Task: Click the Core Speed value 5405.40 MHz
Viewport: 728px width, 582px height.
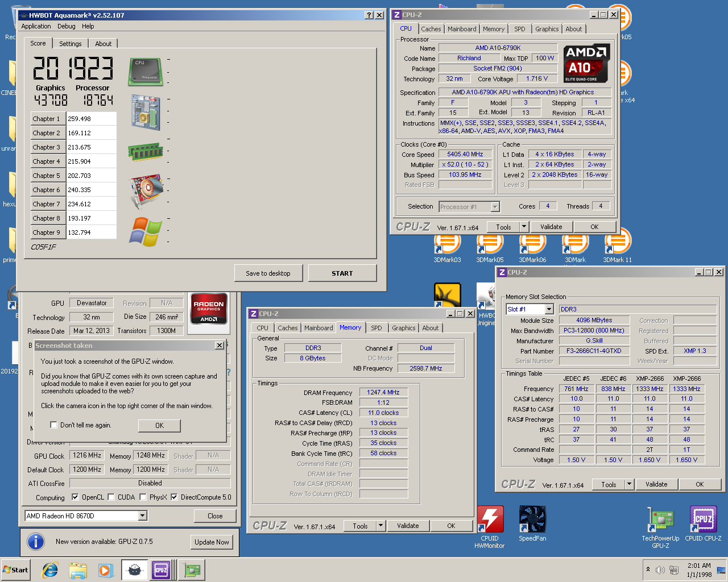Action: point(465,155)
